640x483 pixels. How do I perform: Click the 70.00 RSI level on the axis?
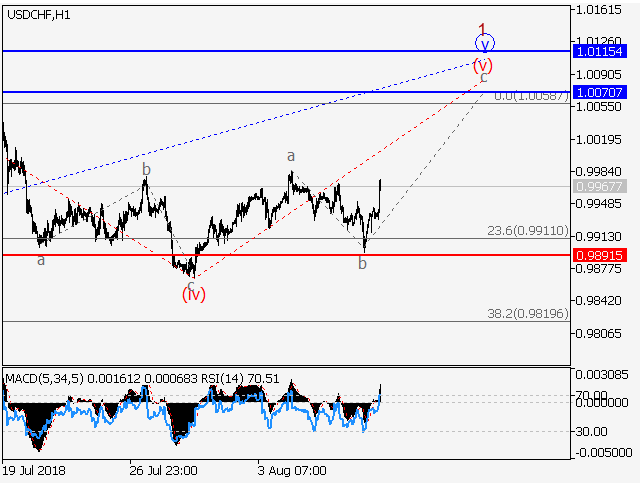[592, 396]
